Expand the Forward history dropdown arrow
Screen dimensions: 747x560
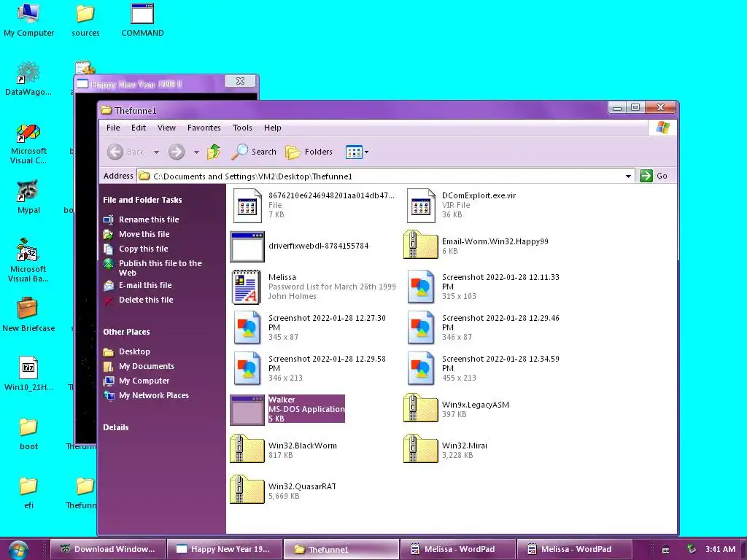196,152
